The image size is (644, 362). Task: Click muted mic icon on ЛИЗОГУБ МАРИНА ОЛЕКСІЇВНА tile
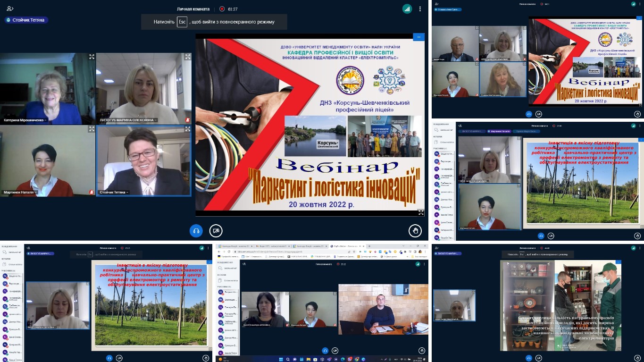tap(188, 120)
